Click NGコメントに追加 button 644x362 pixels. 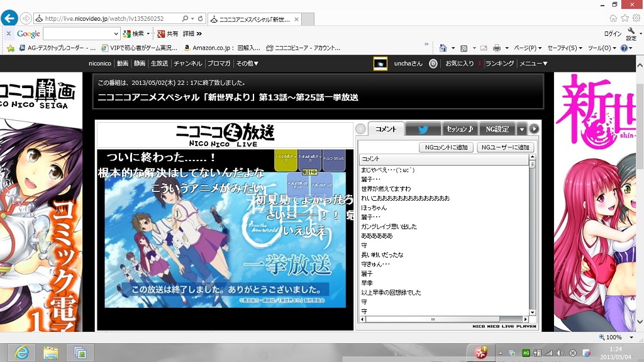(446, 147)
